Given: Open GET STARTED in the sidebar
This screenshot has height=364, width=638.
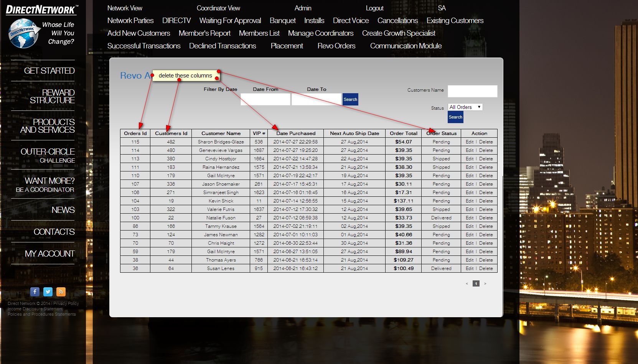Looking at the screenshot, I should click(49, 71).
